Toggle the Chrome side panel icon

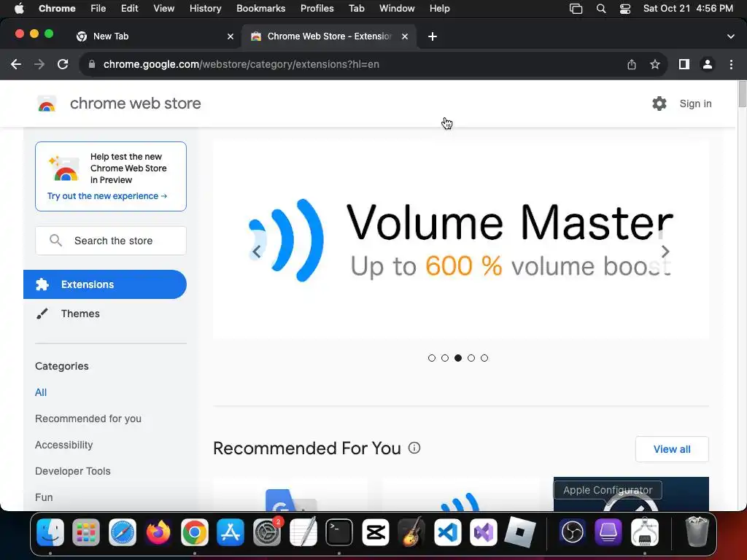(684, 64)
